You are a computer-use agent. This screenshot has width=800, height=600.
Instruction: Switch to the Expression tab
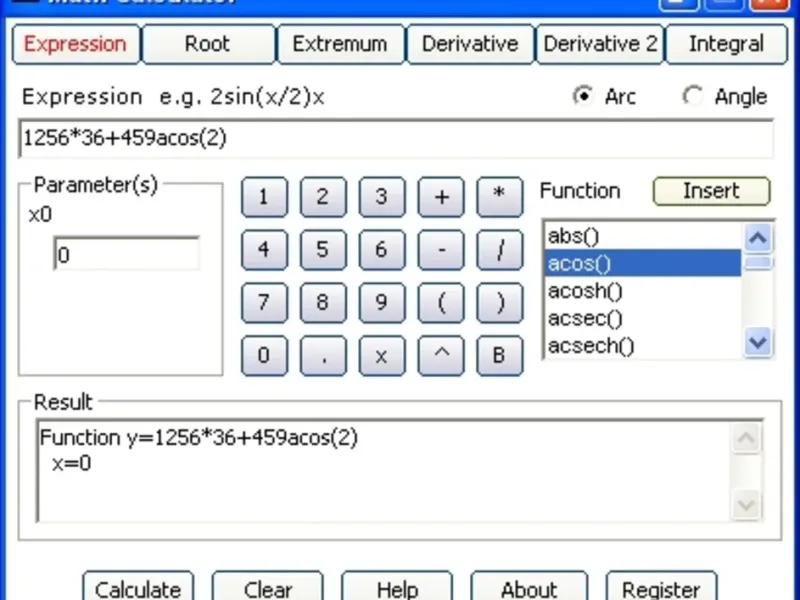[76, 44]
